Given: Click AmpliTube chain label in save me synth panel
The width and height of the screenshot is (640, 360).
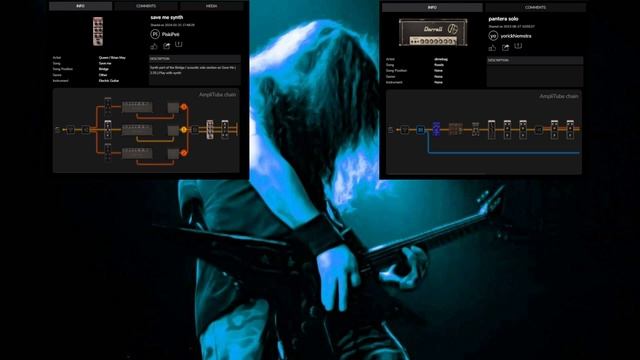Looking at the screenshot, I should 217,95.
